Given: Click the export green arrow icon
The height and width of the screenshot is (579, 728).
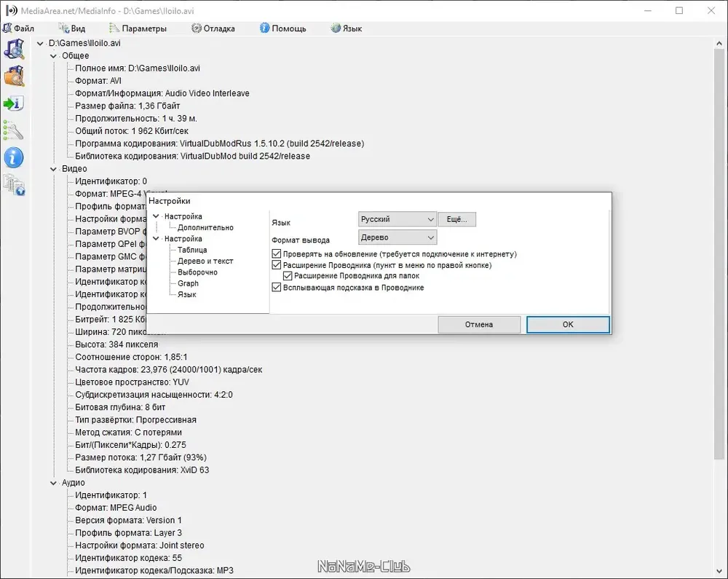Looking at the screenshot, I should (13, 103).
